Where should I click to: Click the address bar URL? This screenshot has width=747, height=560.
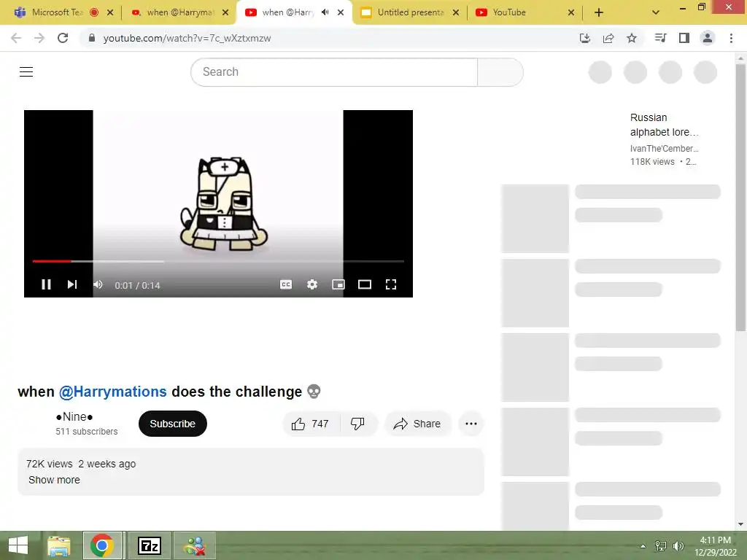pos(187,38)
